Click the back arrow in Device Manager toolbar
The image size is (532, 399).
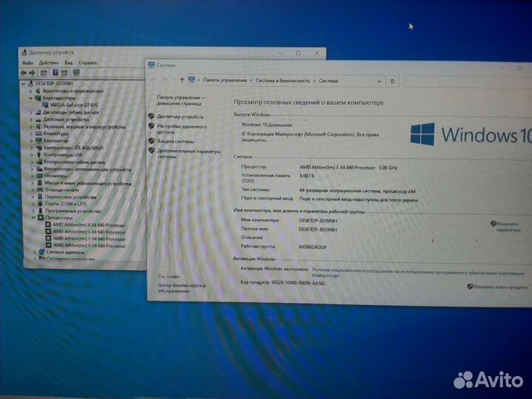[x=25, y=73]
